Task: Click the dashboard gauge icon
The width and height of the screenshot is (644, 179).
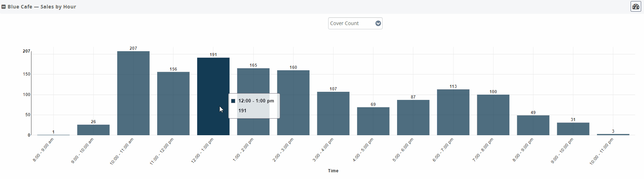Action: coord(636,7)
